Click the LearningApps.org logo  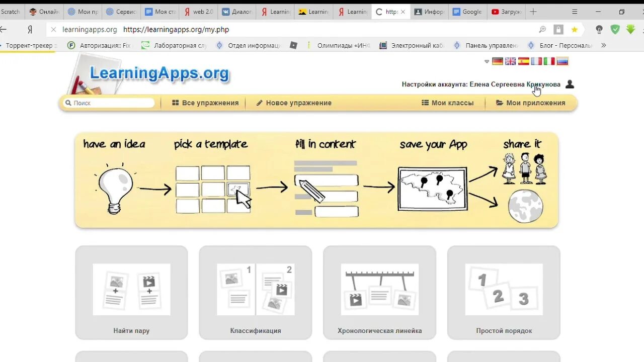pos(159,73)
